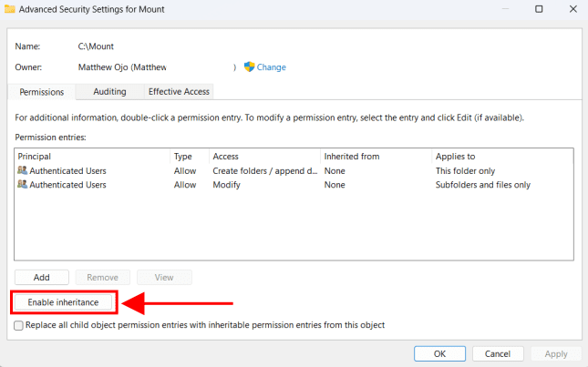588x367 pixels.
Task: Enable replace all child object permissions checkbox
Action: (19, 325)
